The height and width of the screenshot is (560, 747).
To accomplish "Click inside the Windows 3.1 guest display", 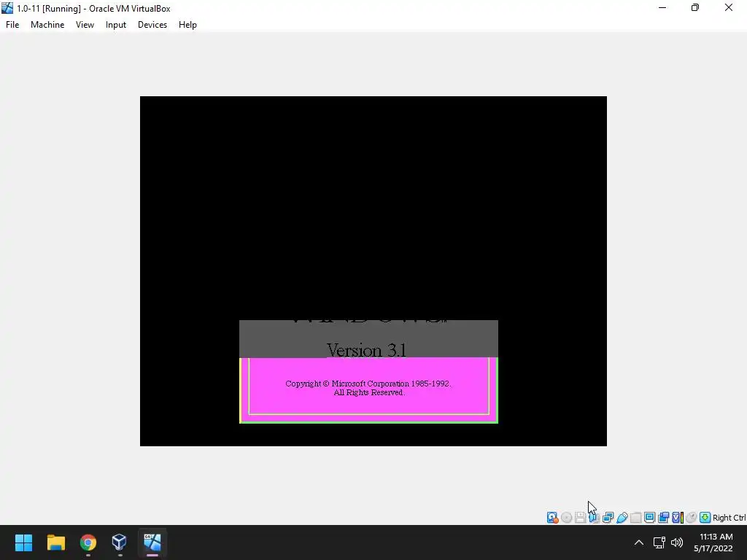I will point(373,271).
